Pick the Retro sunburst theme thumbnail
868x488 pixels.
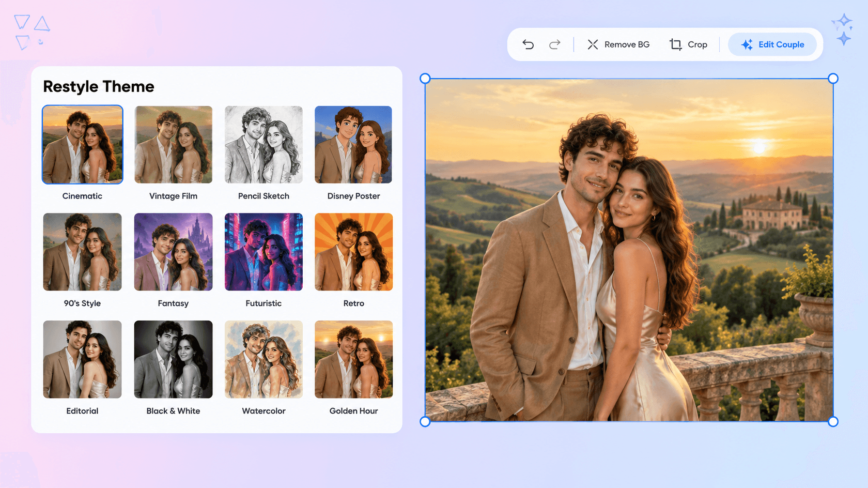(x=353, y=252)
